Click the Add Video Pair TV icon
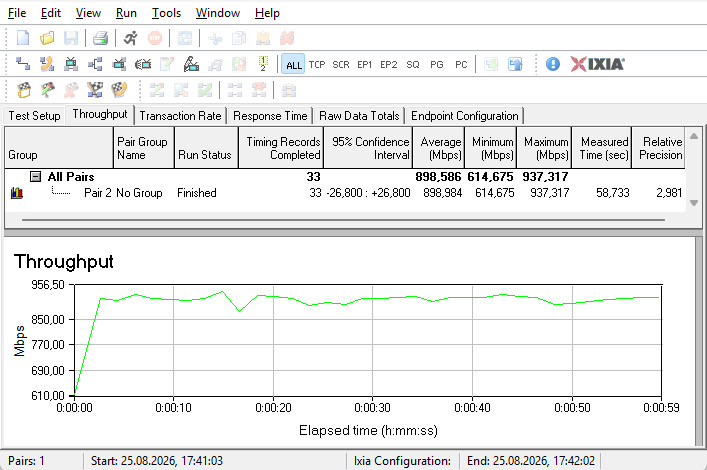707x470 pixels. point(71,65)
